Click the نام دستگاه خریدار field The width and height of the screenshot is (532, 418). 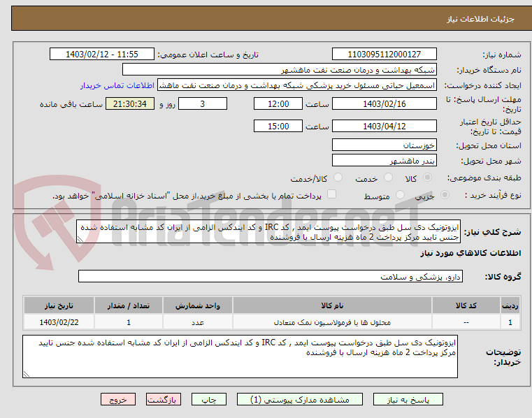pos(279,70)
